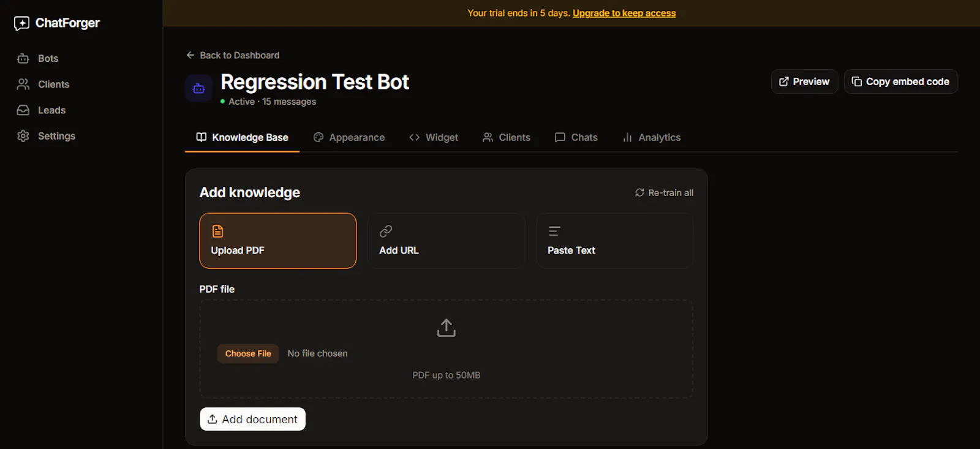Image resolution: width=980 pixels, height=449 pixels.
Task: Select the Upload PDF option
Action: click(277, 241)
